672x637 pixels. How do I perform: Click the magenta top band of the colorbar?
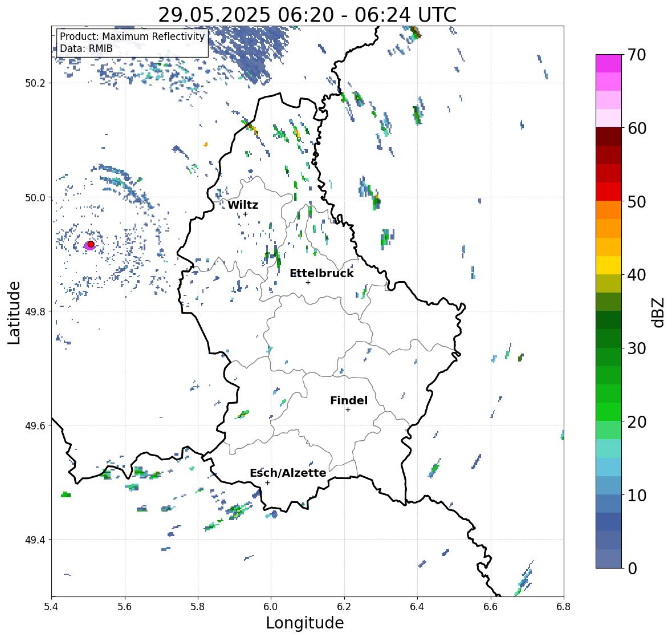pyautogui.click(x=608, y=63)
